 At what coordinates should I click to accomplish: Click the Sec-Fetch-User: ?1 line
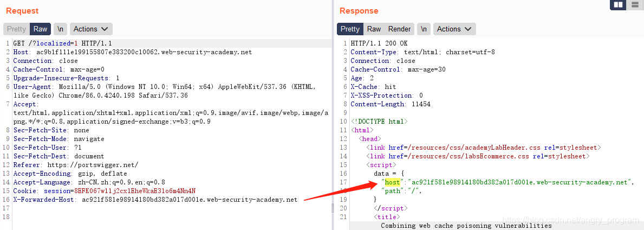[x=47, y=148]
